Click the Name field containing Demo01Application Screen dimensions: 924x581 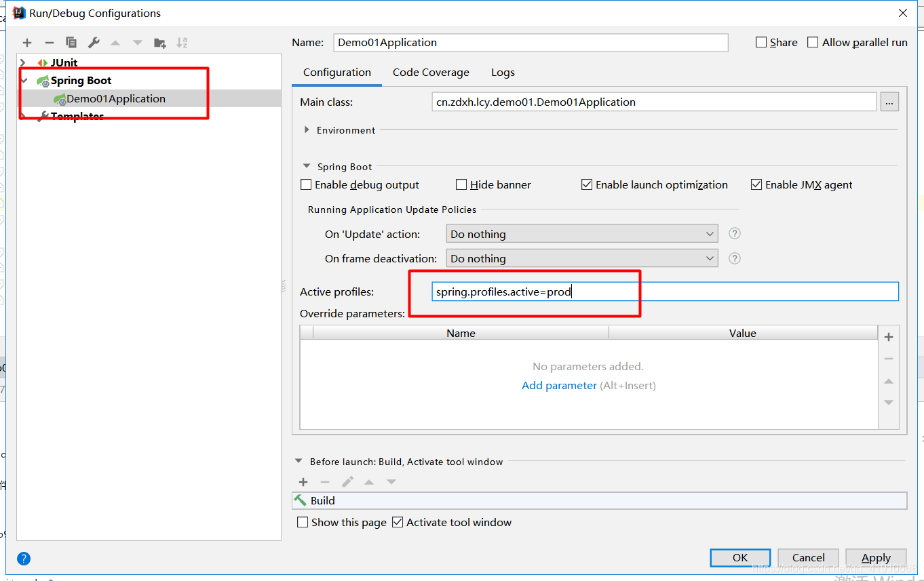(531, 42)
